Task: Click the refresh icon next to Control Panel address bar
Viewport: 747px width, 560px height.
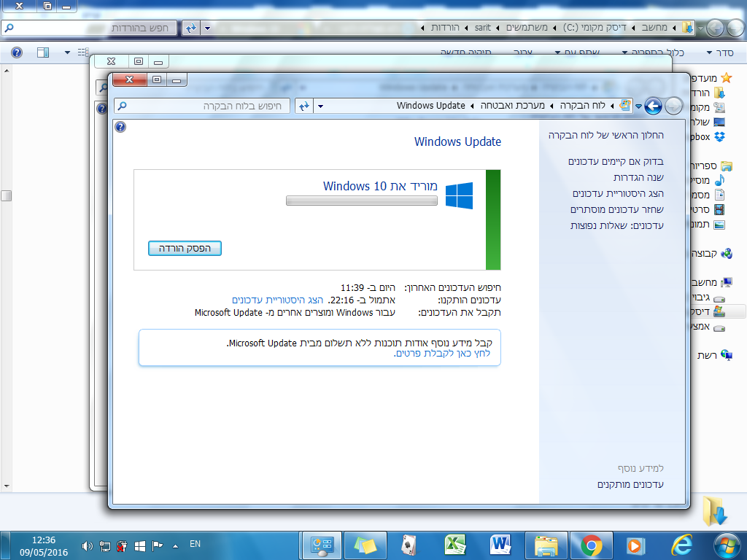Action: pos(304,106)
